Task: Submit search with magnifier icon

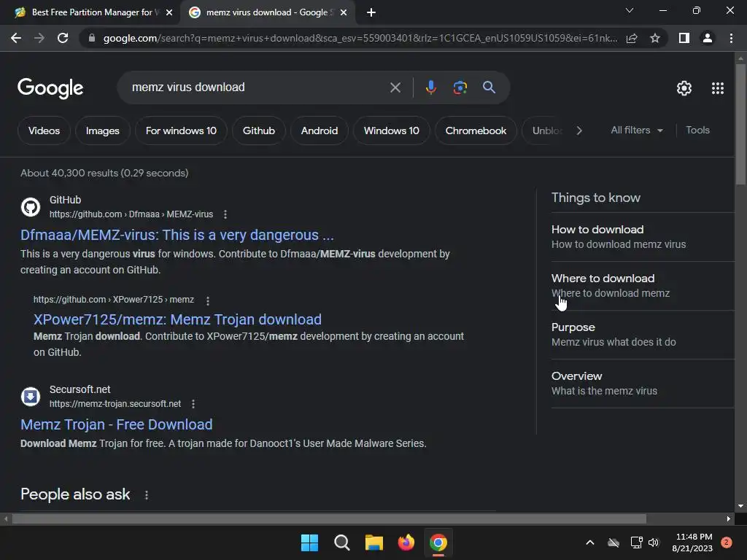Action: [489, 87]
